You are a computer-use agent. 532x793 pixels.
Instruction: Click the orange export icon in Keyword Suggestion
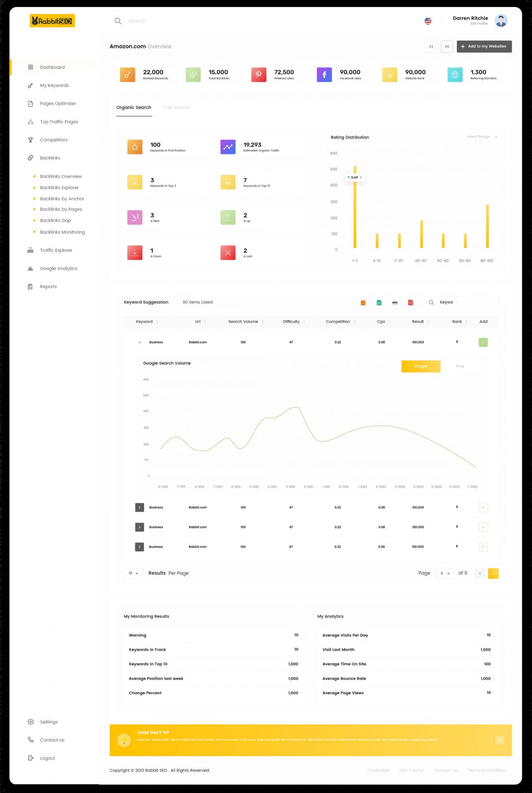(363, 303)
